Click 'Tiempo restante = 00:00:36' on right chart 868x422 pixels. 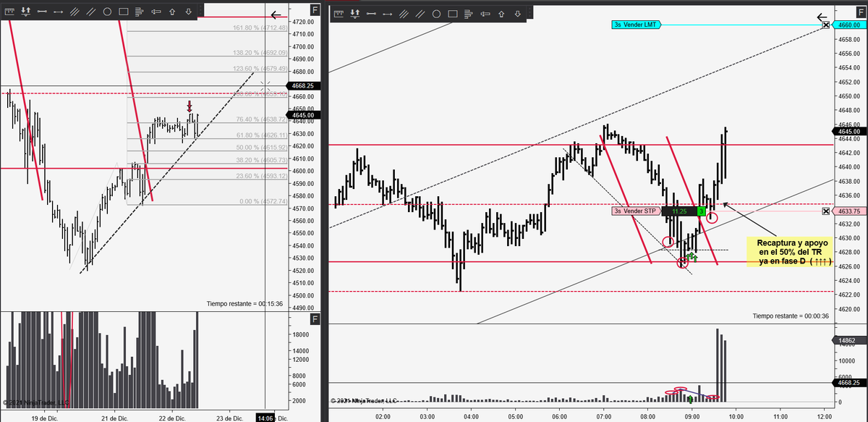(x=791, y=316)
